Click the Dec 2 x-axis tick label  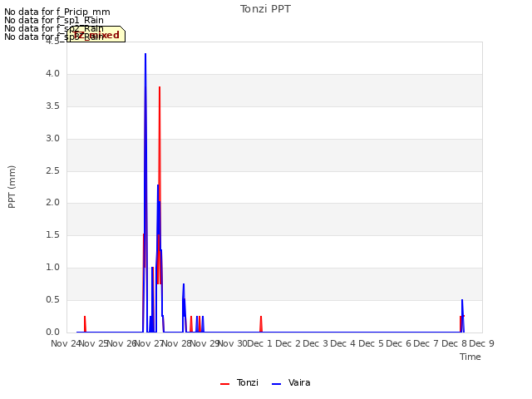tap(288, 343)
